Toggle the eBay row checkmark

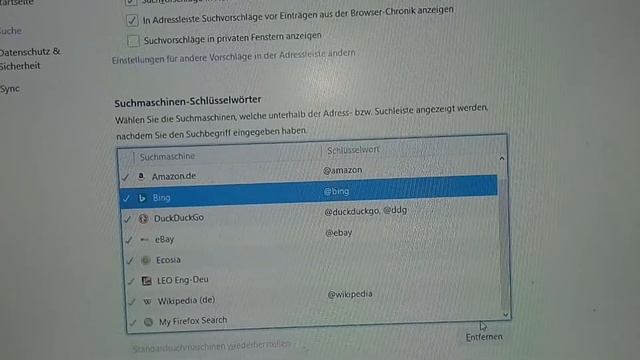coord(129,240)
